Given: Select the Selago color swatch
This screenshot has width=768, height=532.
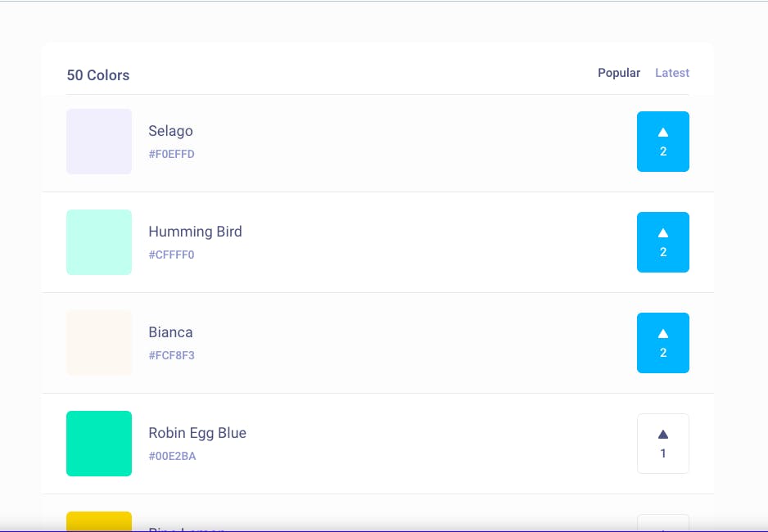Looking at the screenshot, I should 99,142.
